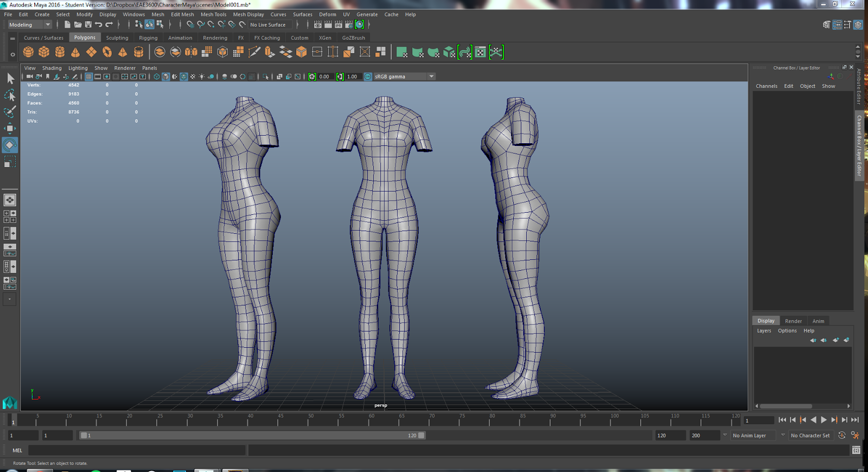Click the Save Scene icon
The width and height of the screenshot is (868, 472).
click(x=88, y=24)
